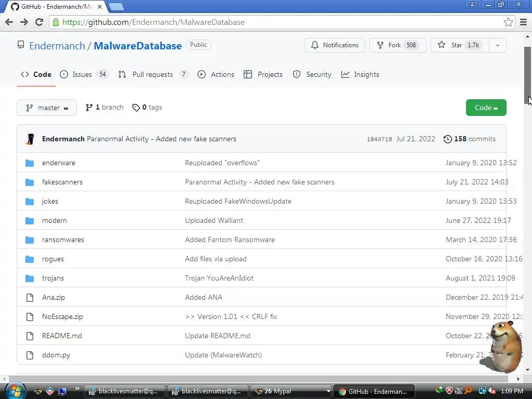
Task: Star the repository
Action: click(x=460, y=45)
